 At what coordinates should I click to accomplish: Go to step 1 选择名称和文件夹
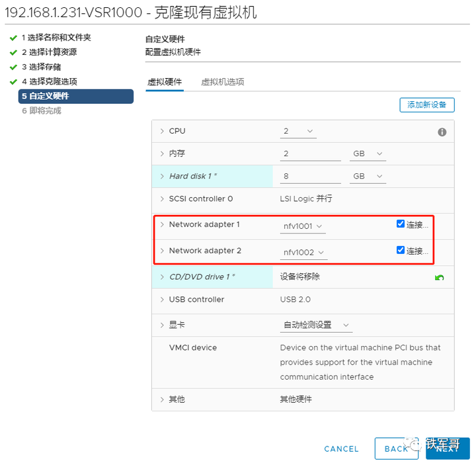pos(56,37)
